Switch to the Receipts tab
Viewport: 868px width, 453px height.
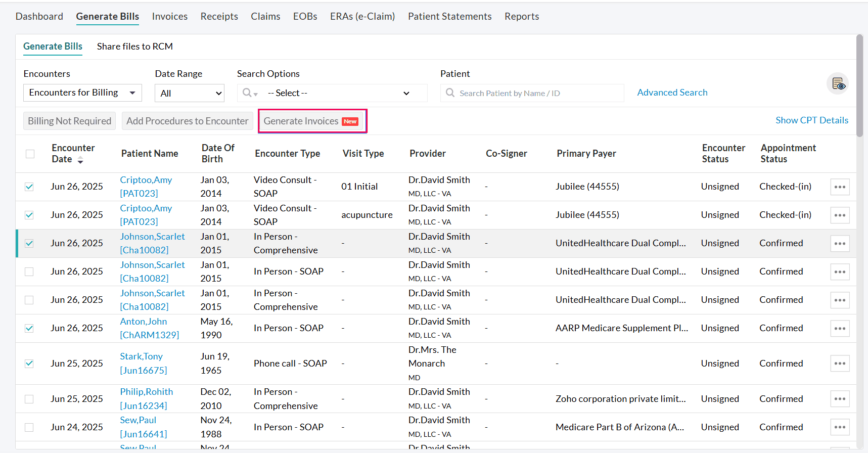(x=219, y=16)
